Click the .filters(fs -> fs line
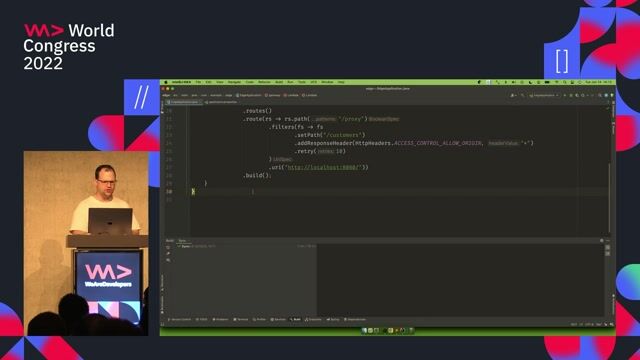 pos(296,127)
